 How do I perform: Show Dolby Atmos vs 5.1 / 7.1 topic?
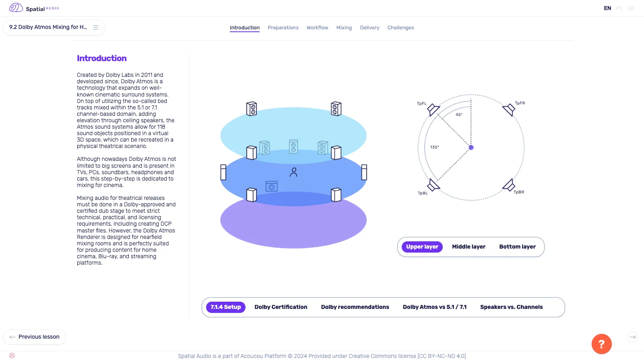pyautogui.click(x=435, y=307)
